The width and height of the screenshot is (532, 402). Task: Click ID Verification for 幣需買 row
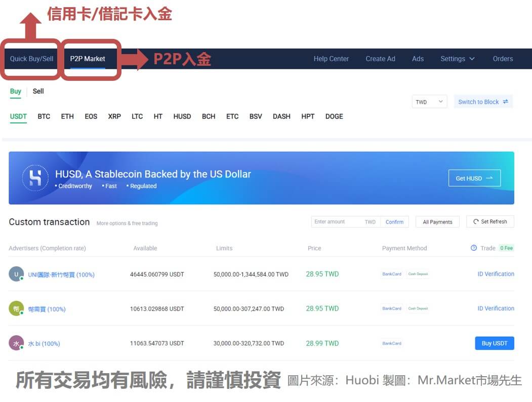point(496,308)
